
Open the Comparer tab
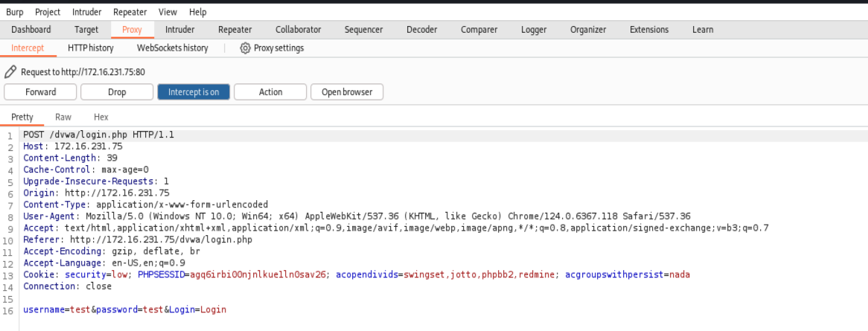[x=479, y=30]
